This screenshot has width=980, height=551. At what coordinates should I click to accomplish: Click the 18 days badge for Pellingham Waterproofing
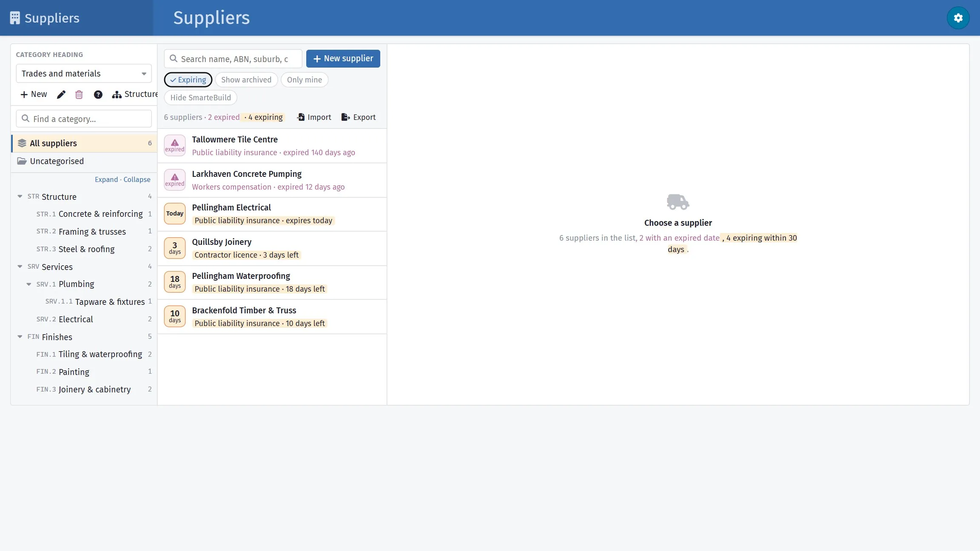click(x=175, y=282)
